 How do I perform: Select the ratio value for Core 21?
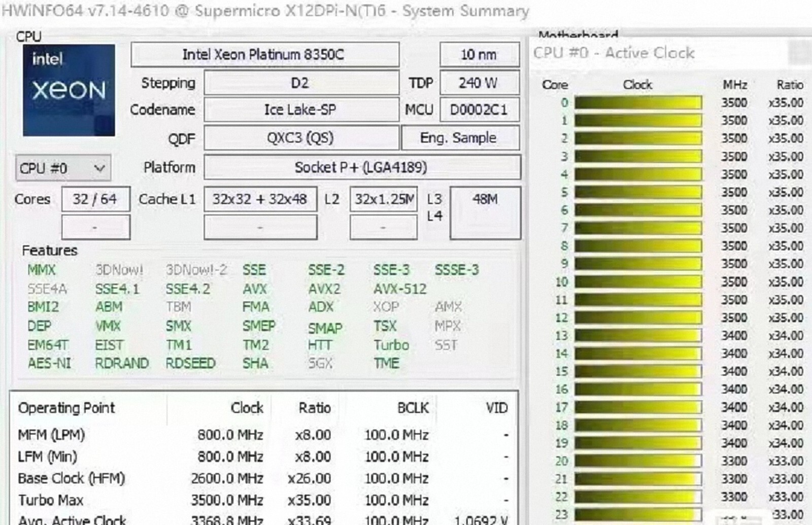[x=786, y=479]
